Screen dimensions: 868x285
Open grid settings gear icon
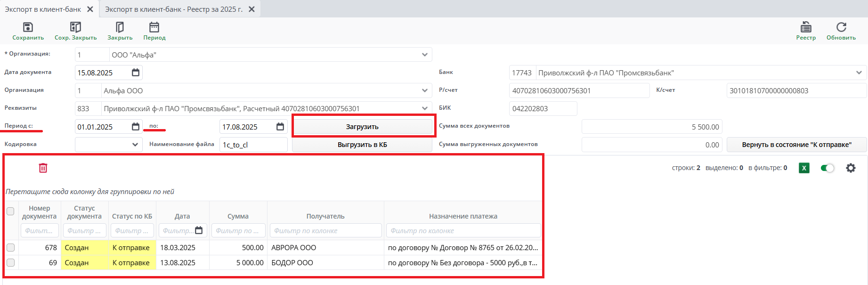click(x=851, y=168)
